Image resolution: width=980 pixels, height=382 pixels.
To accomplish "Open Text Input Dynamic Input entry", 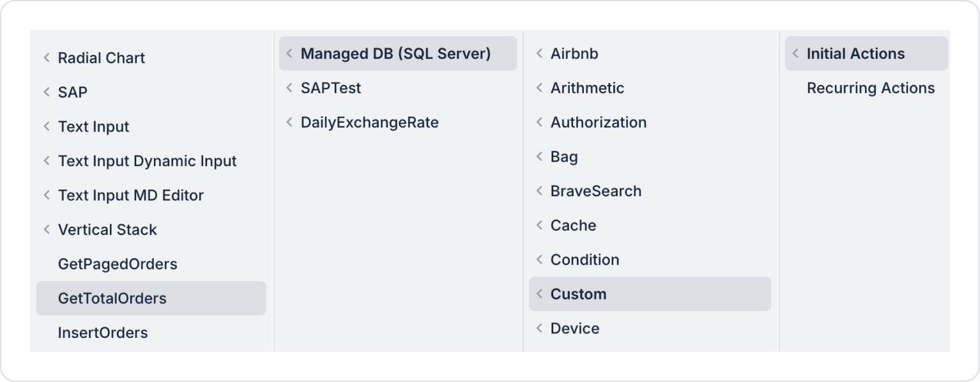I will pos(147,161).
